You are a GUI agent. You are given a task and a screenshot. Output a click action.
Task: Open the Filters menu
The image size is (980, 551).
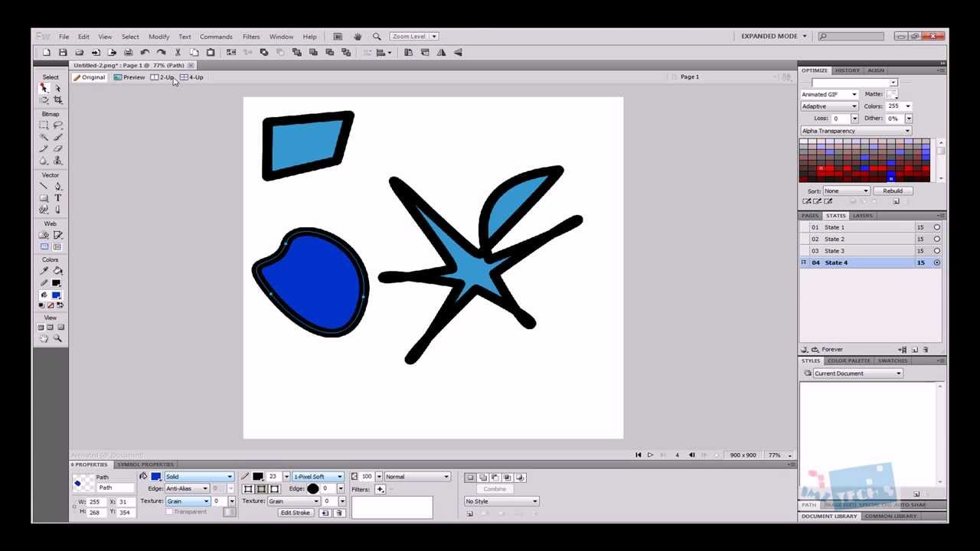point(251,37)
